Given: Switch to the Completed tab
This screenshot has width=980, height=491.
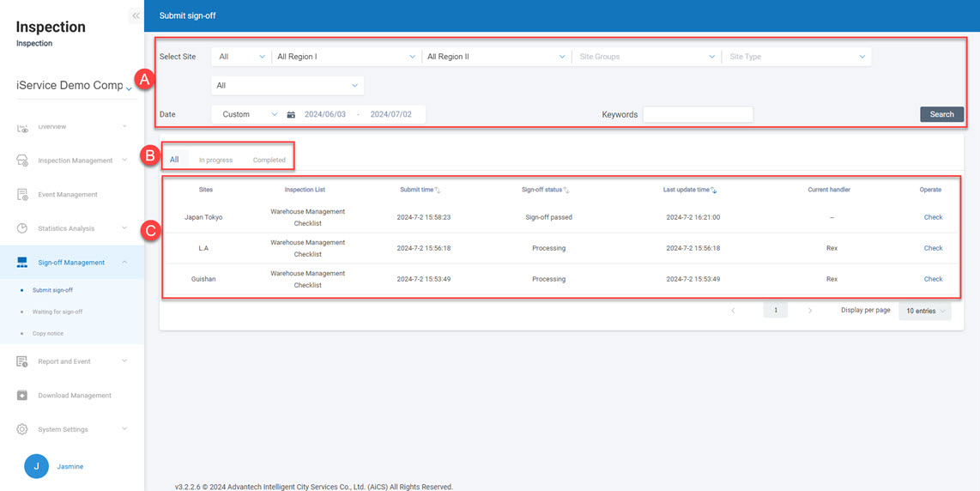Looking at the screenshot, I should tap(269, 160).
